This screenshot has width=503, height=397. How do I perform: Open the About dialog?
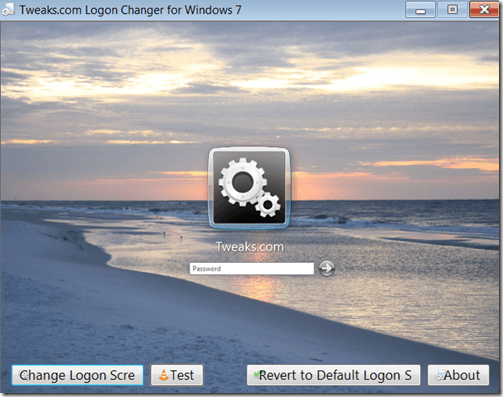[458, 375]
